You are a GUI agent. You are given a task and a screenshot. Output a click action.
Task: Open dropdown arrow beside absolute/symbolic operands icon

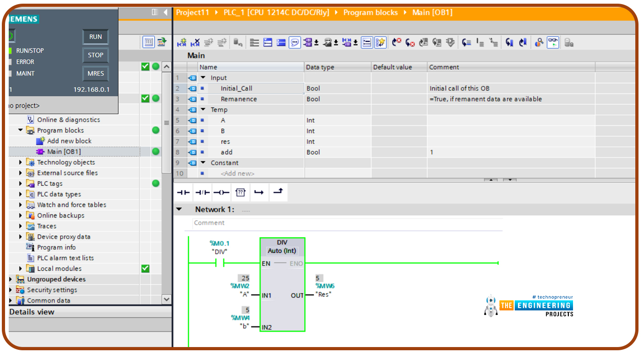pos(317,43)
